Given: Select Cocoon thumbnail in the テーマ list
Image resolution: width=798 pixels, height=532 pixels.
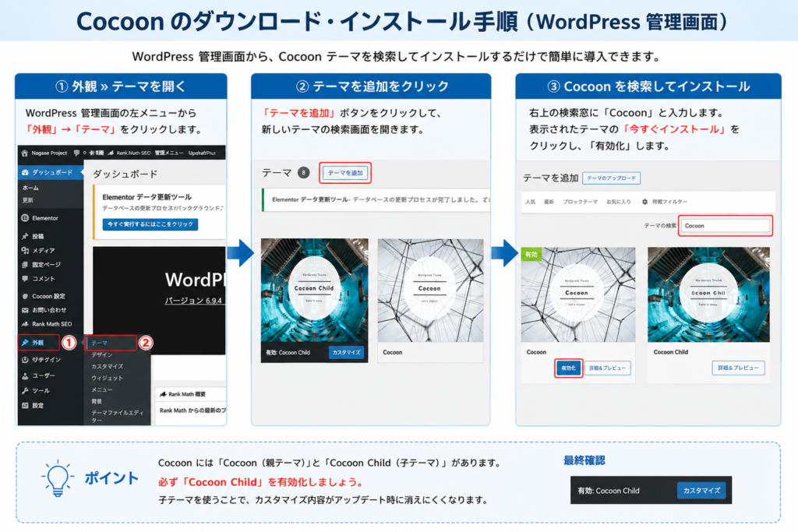Looking at the screenshot, I should click(430, 291).
